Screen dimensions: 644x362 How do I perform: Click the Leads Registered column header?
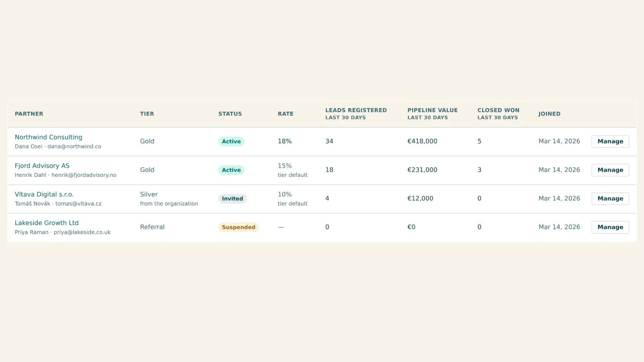[x=356, y=114]
